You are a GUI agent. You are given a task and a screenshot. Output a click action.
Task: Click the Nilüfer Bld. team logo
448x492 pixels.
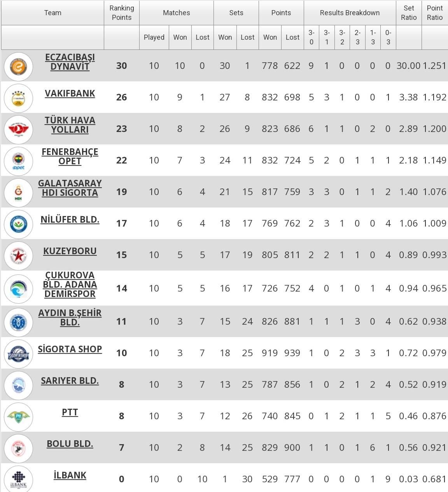(x=18, y=224)
